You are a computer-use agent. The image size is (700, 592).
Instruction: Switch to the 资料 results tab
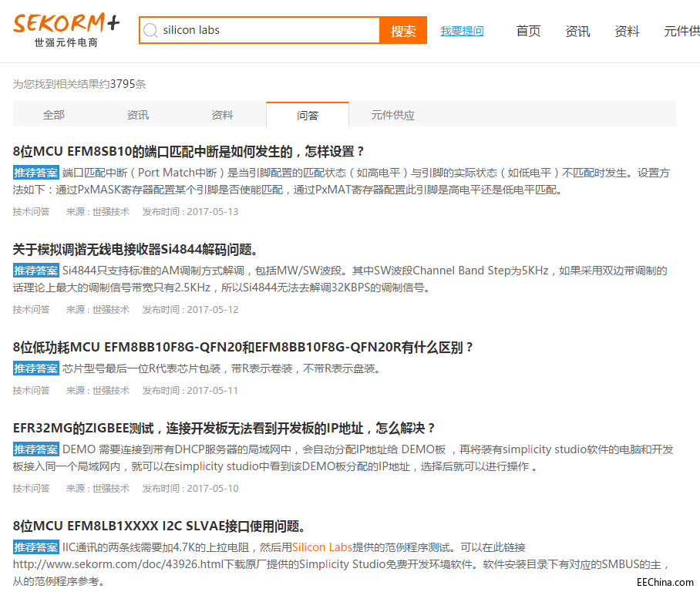point(222,115)
